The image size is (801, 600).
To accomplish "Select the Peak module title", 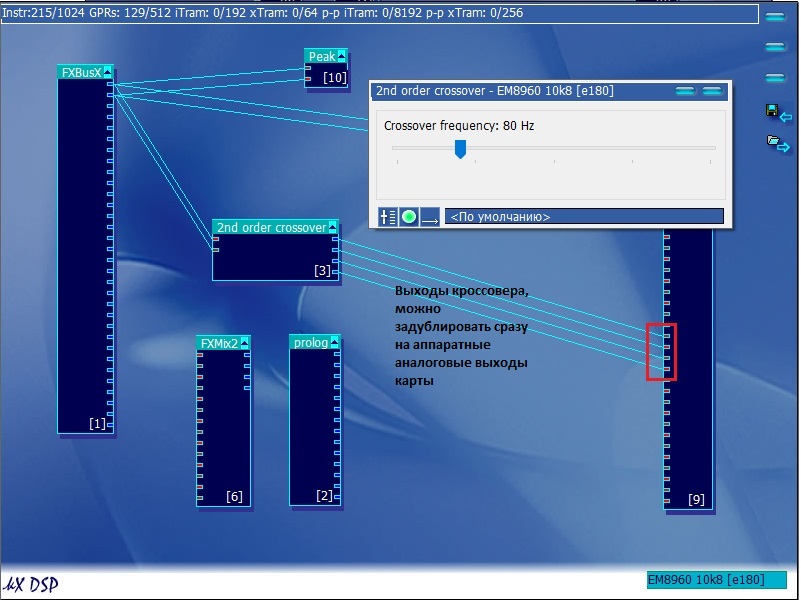I will [x=322, y=56].
